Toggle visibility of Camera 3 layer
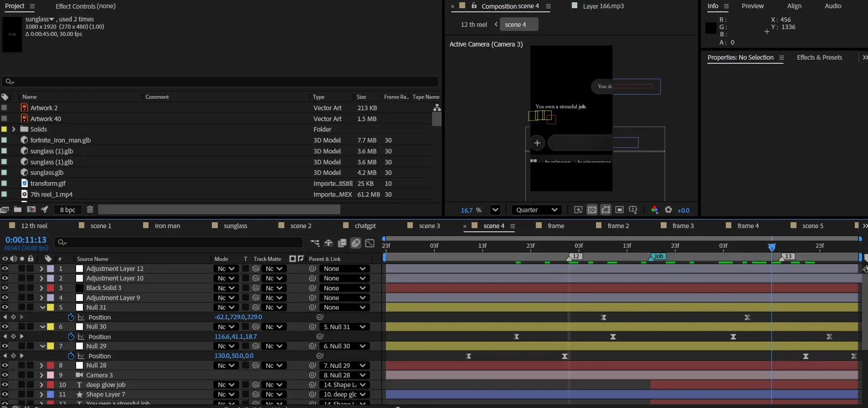The width and height of the screenshot is (868, 408). point(5,375)
